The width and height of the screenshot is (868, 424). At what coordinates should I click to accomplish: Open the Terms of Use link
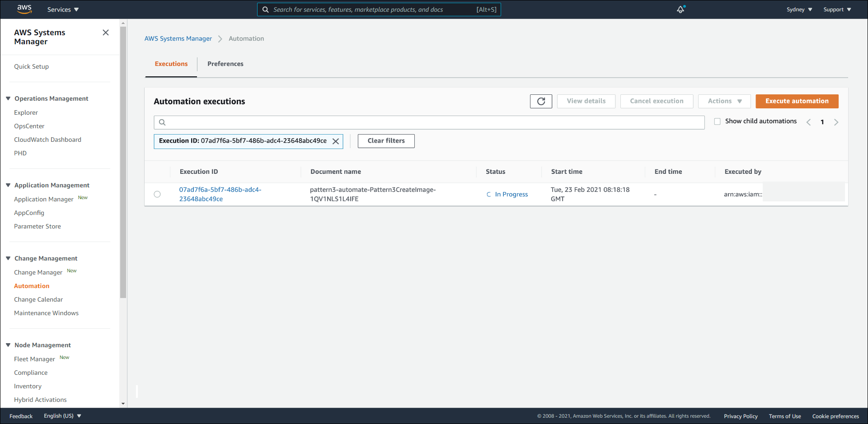(785, 416)
